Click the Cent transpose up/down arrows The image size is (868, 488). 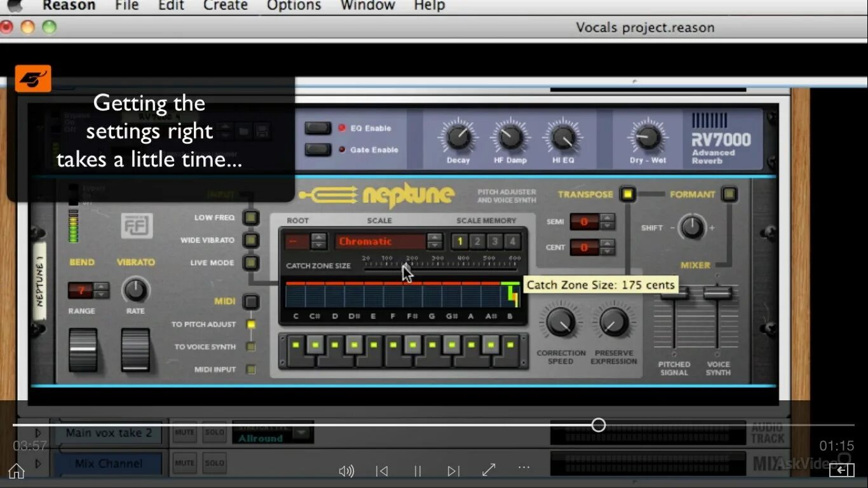pyautogui.click(x=607, y=247)
